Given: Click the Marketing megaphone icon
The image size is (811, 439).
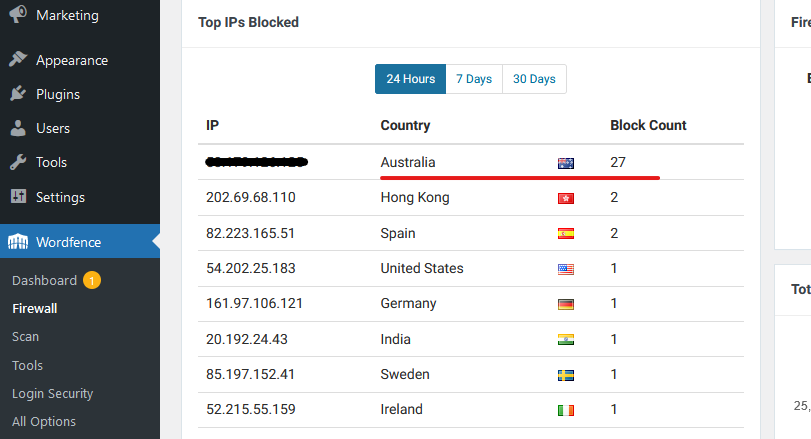Looking at the screenshot, I should [x=18, y=14].
